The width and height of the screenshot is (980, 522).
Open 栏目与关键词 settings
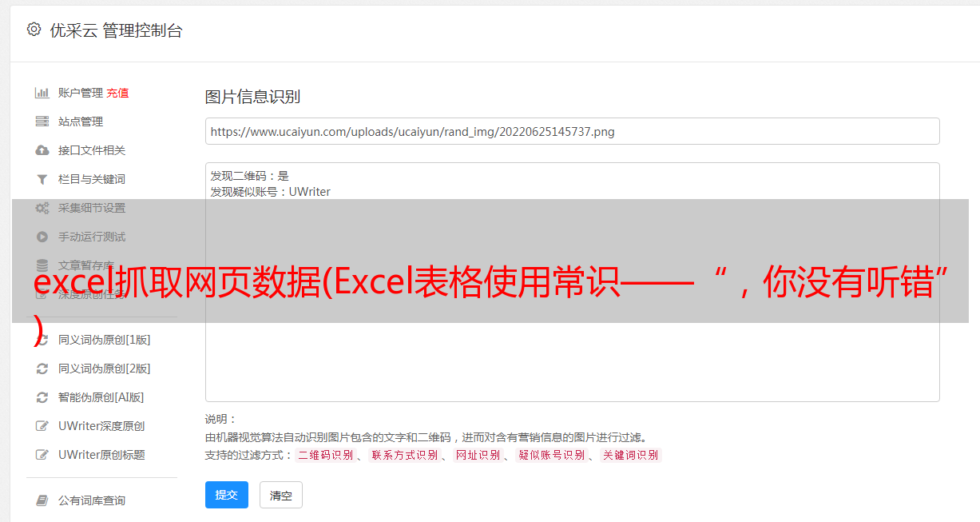coord(92,179)
